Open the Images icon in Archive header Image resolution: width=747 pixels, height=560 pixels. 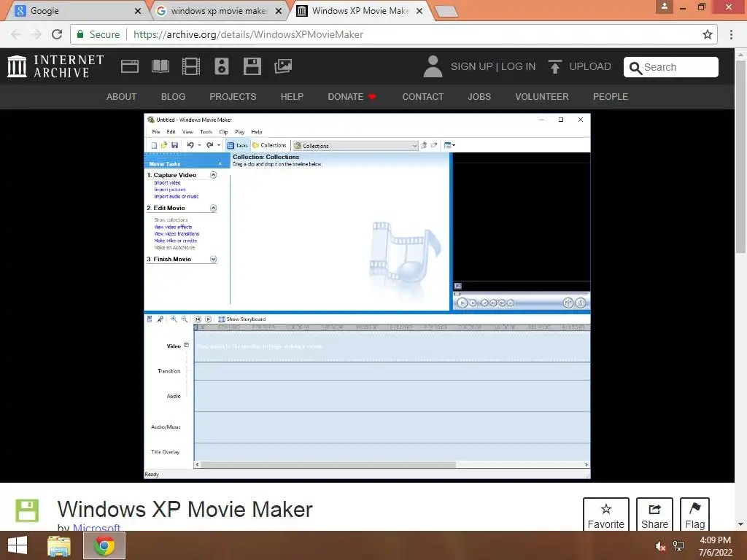click(283, 66)
